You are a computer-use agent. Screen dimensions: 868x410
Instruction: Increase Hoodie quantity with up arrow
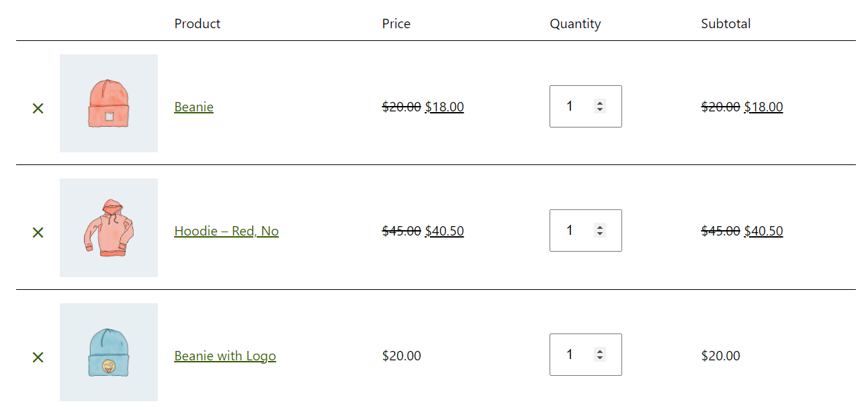tap(600, 227)
